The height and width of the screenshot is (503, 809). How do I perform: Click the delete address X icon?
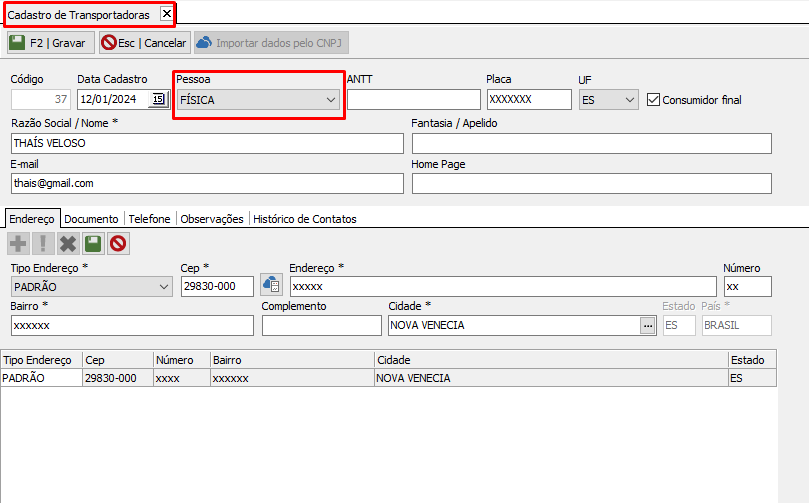coord(68,243)
